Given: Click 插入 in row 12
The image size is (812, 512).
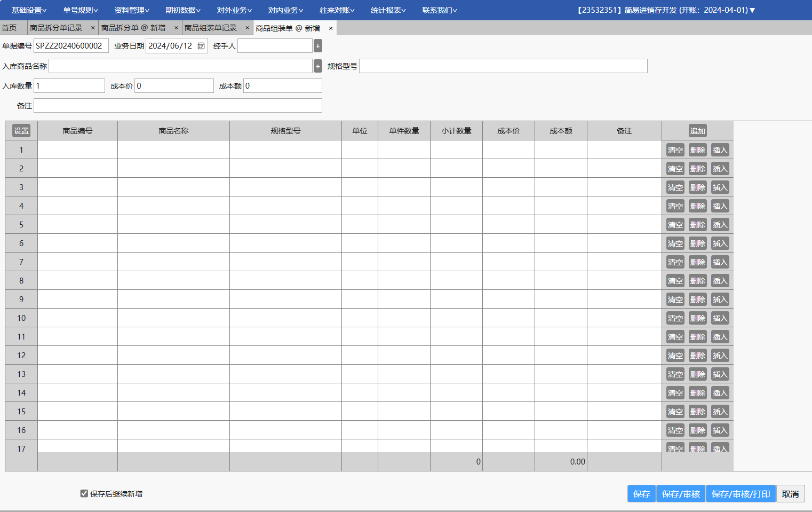Looking at the screenshot, I should point(720,356).
